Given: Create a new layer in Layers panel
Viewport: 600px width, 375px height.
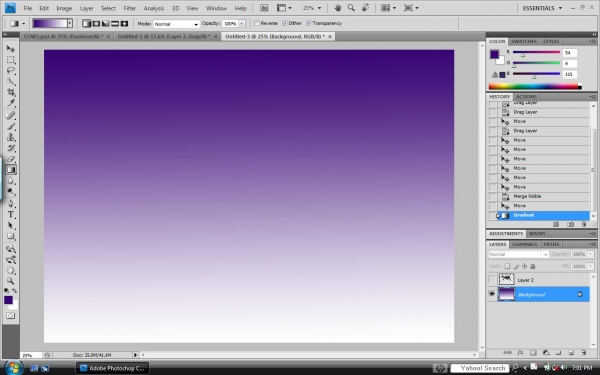Looking at the screenshot, I should point(571,353).
